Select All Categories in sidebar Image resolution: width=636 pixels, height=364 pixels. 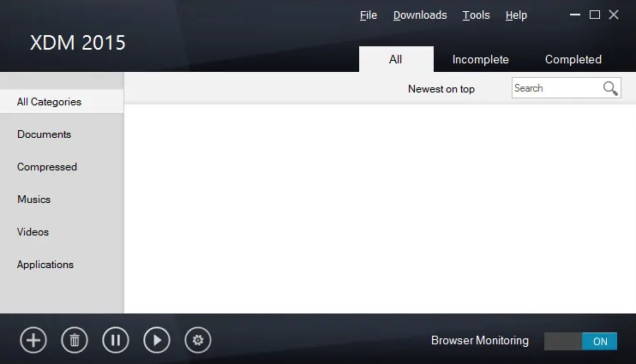[x=62, y=102]
